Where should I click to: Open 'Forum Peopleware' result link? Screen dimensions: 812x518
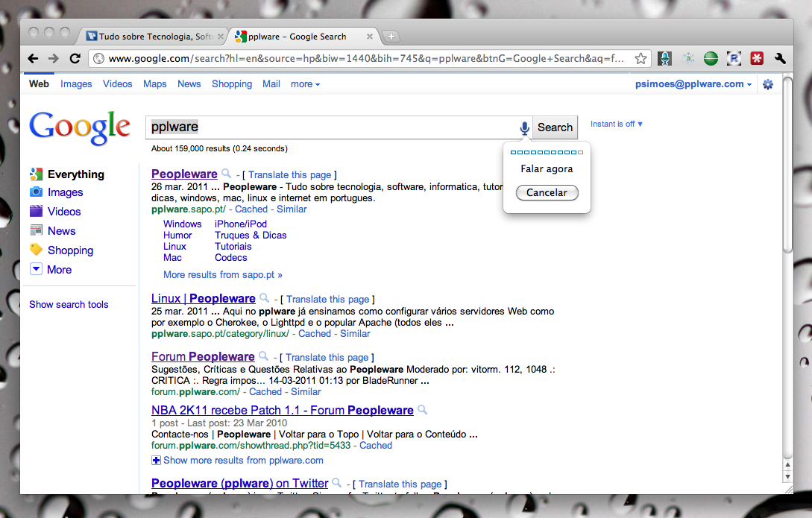(203, 356)
